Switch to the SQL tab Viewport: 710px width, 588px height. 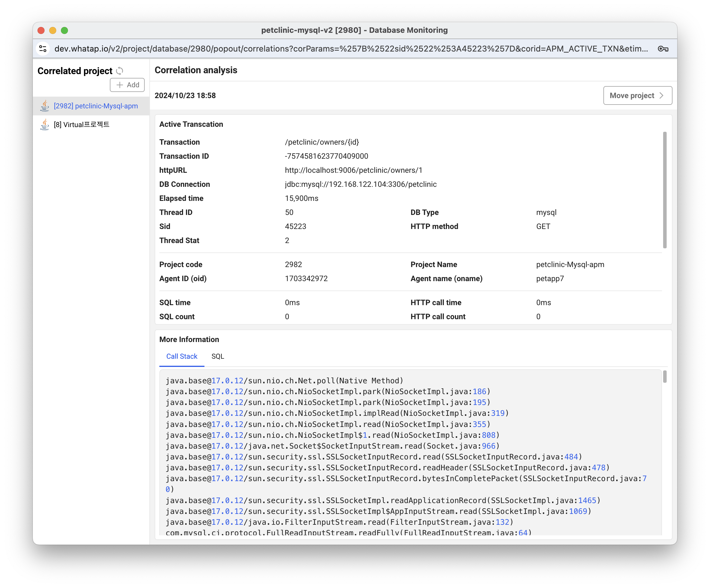[x=217, y=356]
